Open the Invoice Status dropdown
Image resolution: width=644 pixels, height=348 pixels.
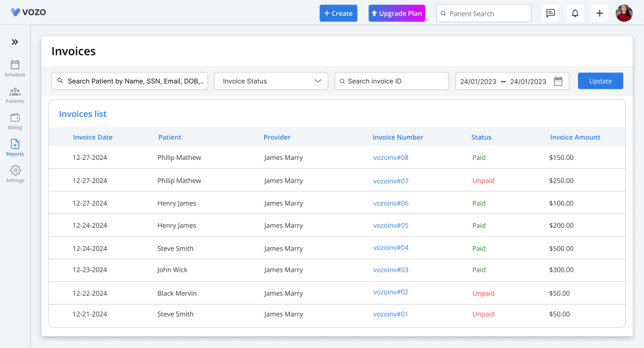tap(271, 81)
